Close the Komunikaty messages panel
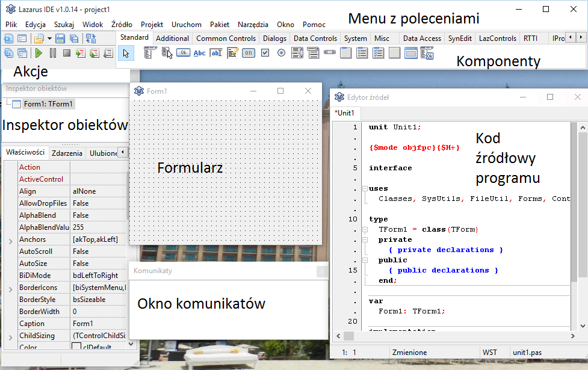 tap(322, 271)
